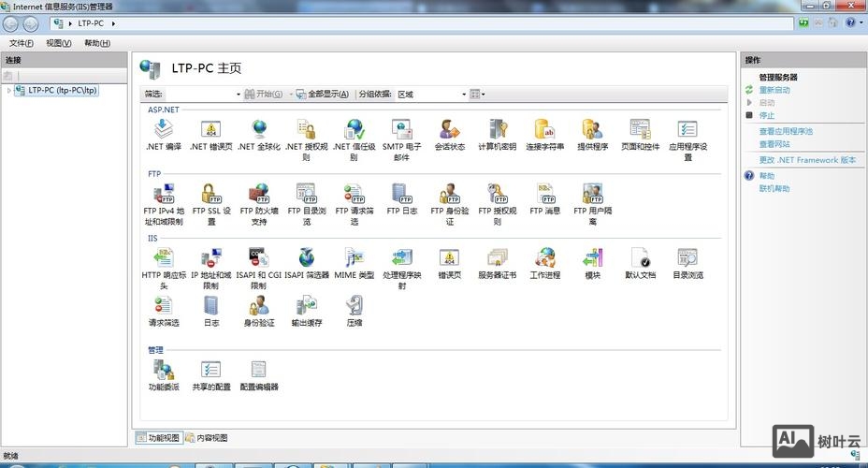Open the SMTP 电子邮件 feature
The width and height of the screenshot is (868, 468).
click(402, 140)
